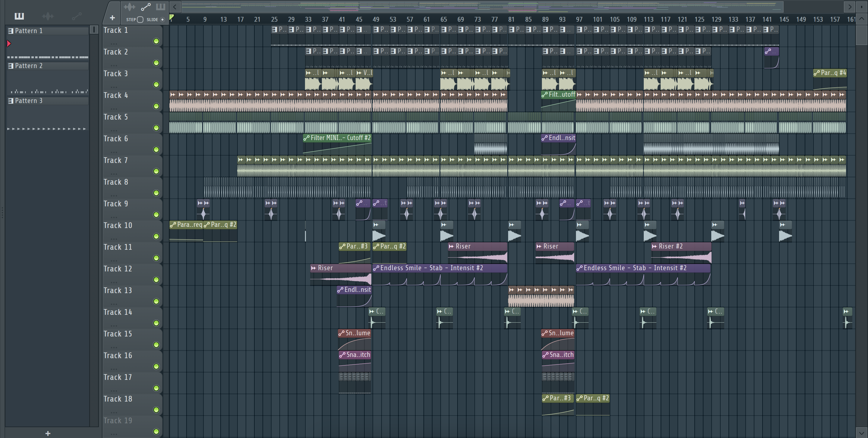Select automation clip focus icon above STEP
This screenshot has height=438, width=868.
pyautogui.click(x=146, y=7)
